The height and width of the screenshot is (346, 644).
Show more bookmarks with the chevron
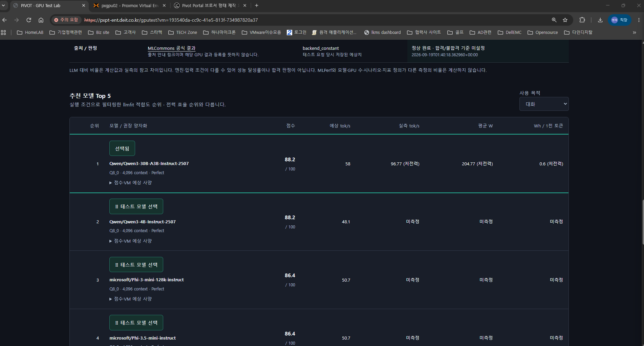(x=634, y=33)
